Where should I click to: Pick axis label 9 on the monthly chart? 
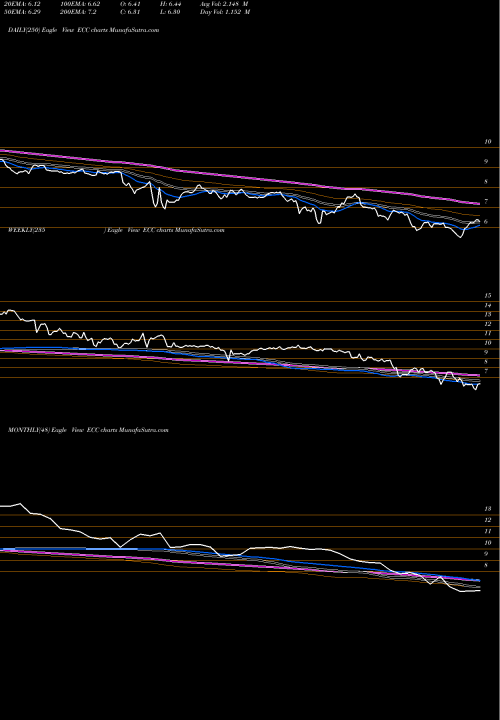[x=485, y=554]
